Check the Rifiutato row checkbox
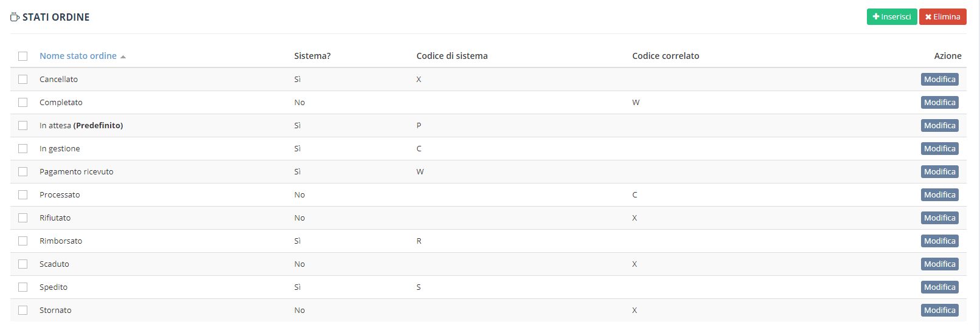The height and width of the screenshot is (333, 980). tap(23, 218)
